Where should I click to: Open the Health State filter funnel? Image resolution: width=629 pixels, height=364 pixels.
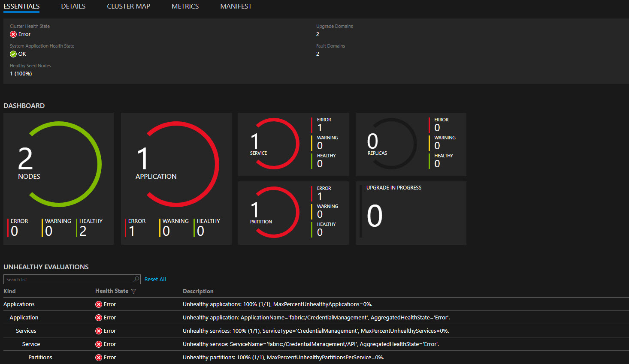point(133,291)
